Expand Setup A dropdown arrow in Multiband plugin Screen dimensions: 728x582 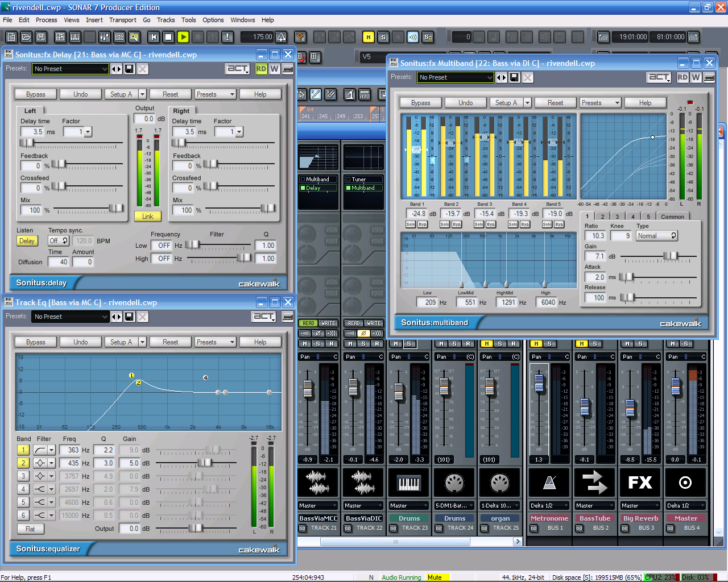[527, 103]
